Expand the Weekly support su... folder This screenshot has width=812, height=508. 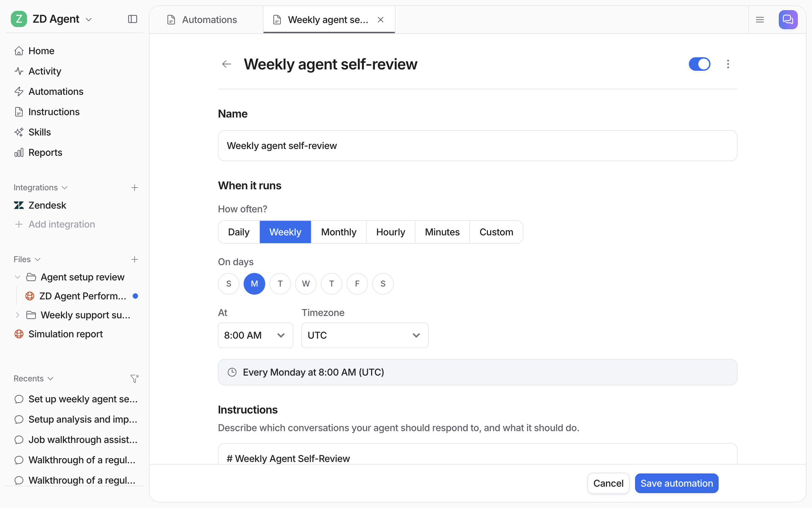[x=18, y=315]
